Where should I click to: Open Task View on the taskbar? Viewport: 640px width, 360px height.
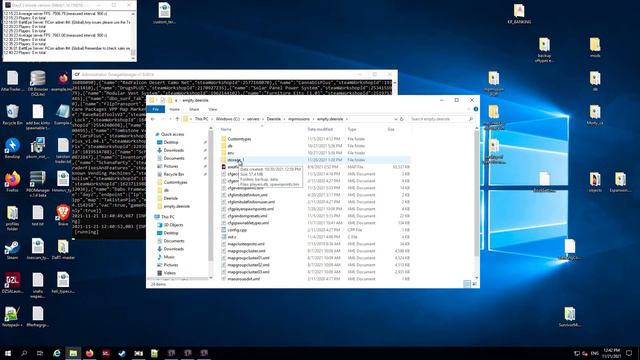[40, 353]
